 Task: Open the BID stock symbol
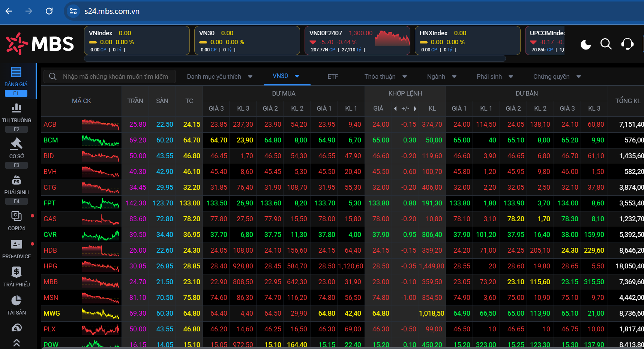(49, 156)
